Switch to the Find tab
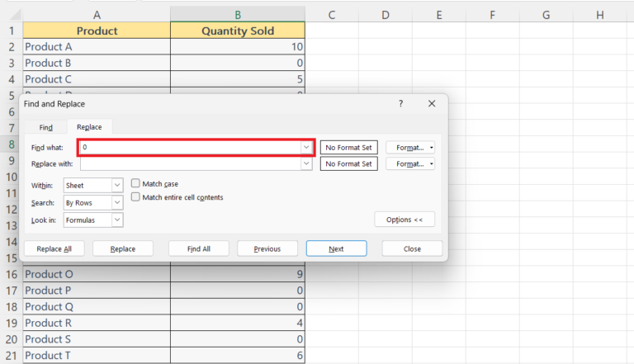The width and height of the screenshot is (634, 364). [46, 127]
